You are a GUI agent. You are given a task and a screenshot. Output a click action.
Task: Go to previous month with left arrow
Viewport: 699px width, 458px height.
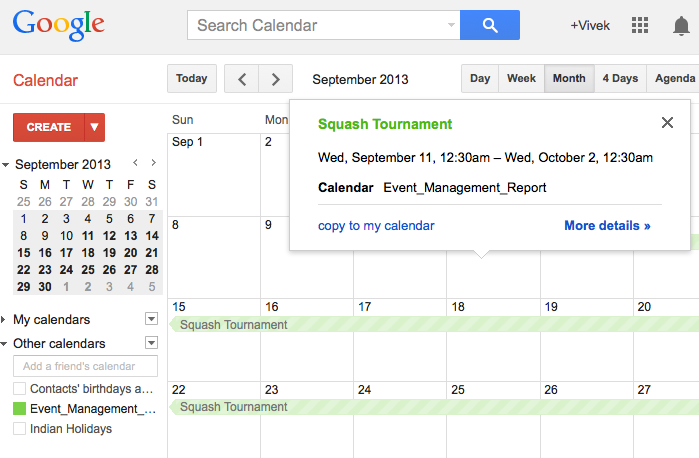(x=241, y=79)
